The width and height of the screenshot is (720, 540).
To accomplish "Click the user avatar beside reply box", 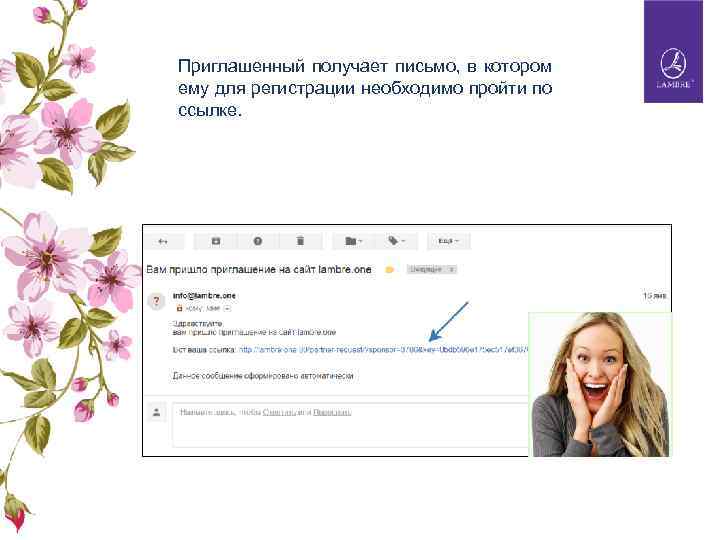I will click(x=156, y=412).
